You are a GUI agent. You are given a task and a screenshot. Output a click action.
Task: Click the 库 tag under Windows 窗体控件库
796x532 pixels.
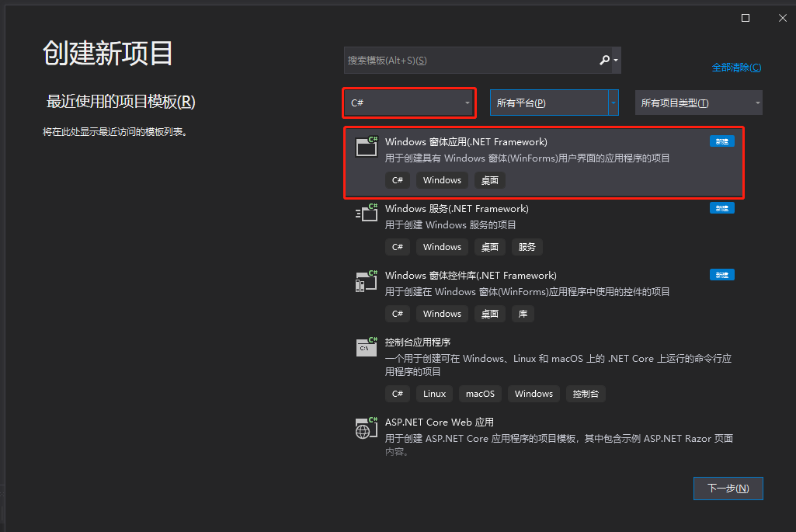523,315
